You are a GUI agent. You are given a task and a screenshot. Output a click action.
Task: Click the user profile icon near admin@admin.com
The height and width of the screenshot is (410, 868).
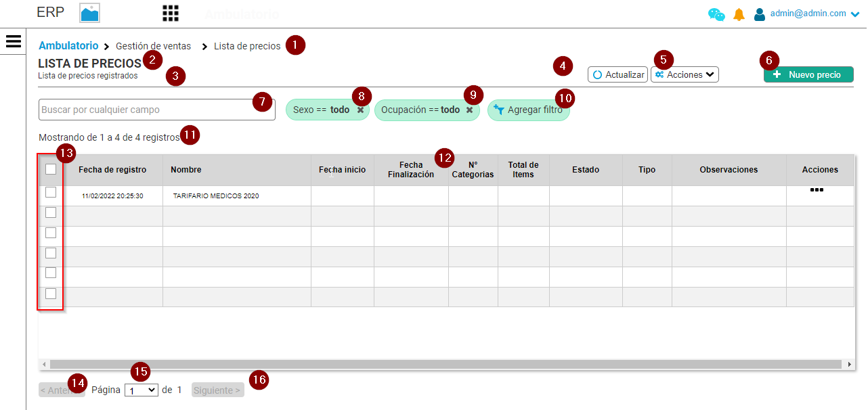pyautogui.click(x=759, y=13)
